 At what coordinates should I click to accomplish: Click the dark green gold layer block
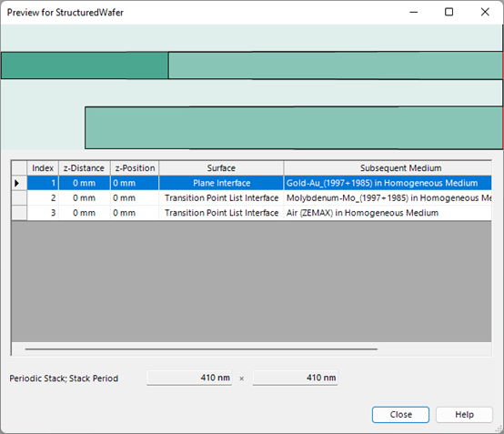click(85, 66)
